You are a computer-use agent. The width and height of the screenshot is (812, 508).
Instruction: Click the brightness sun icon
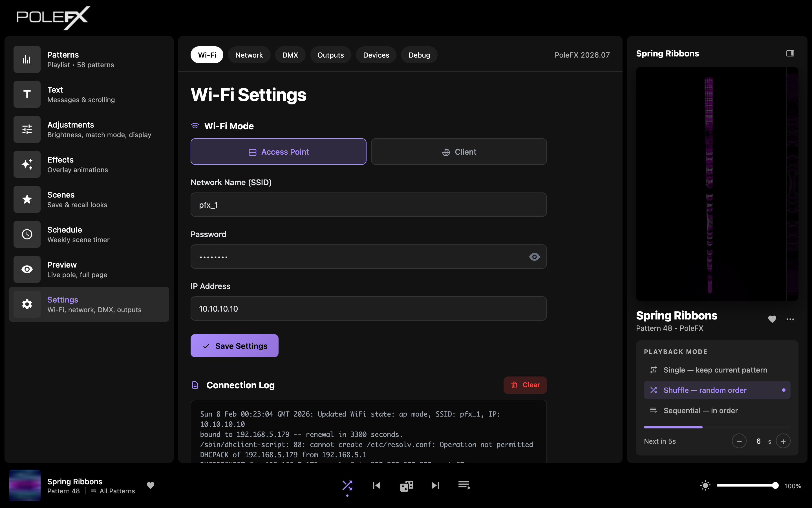pos(705,485)
